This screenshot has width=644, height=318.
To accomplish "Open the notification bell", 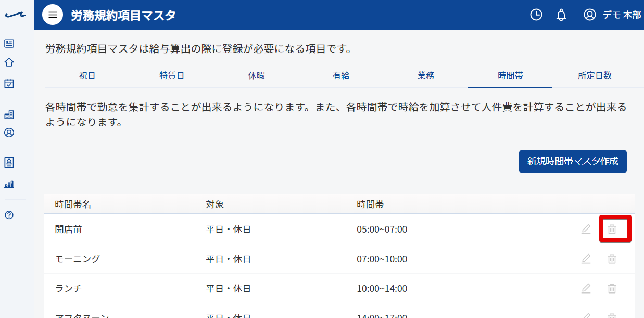I will point(561,15).
